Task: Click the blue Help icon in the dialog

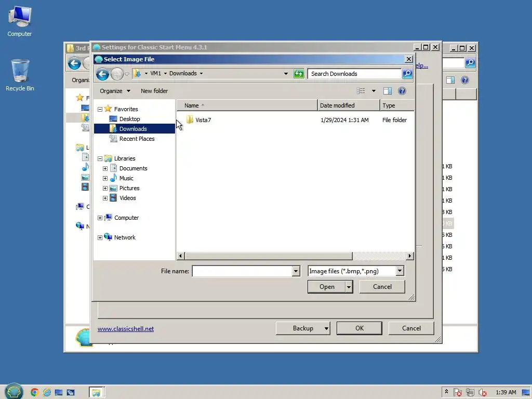Action: point(402,91)
